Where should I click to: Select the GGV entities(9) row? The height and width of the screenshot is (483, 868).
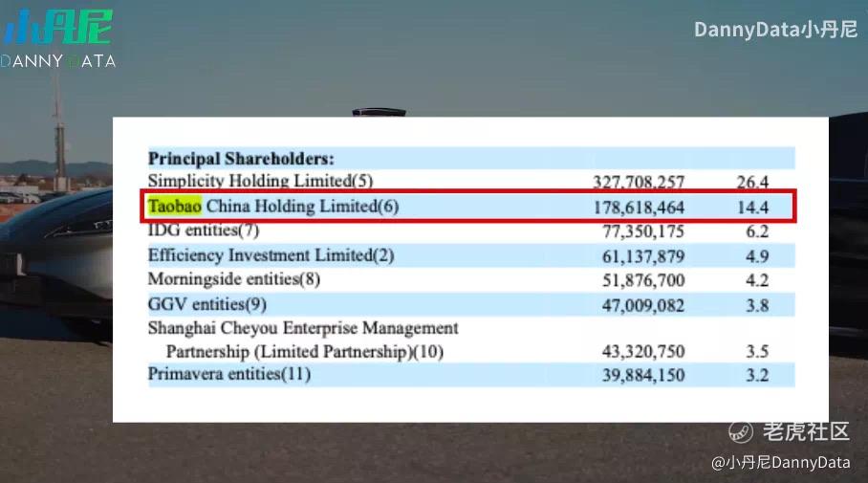[471, 304]
